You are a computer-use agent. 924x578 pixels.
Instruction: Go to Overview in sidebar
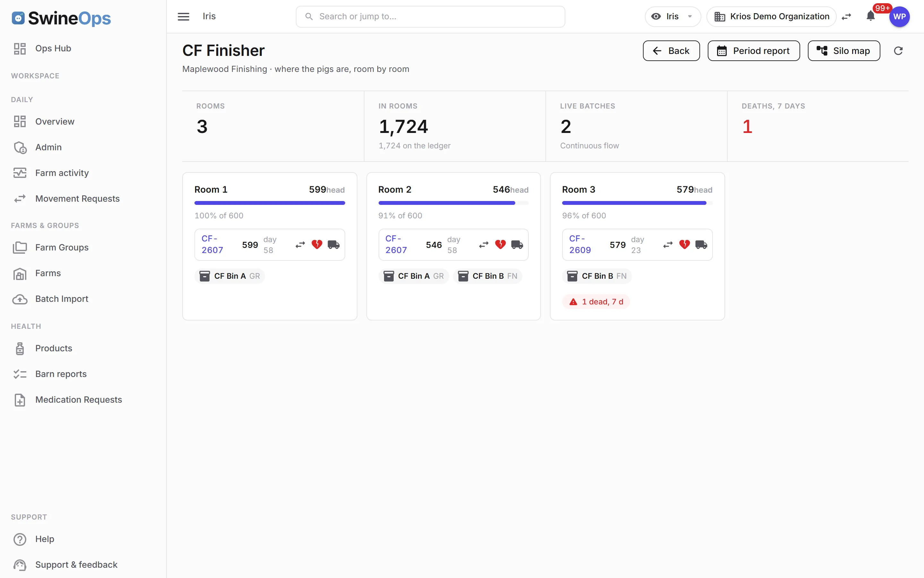point(83,122)
